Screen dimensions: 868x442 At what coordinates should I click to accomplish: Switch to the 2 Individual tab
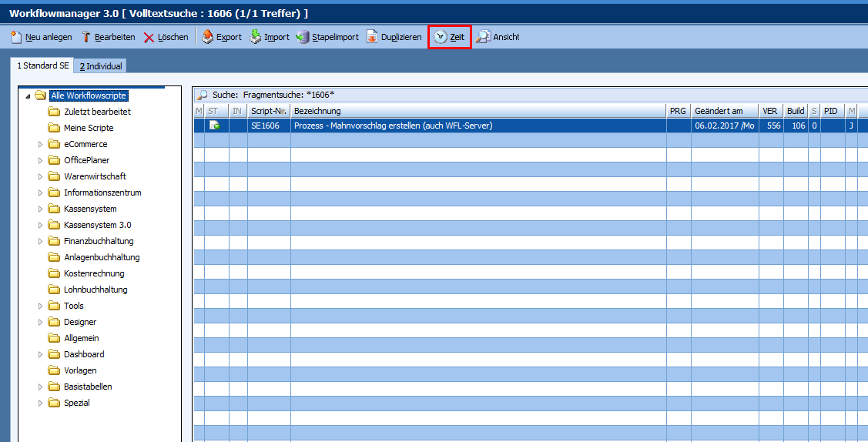[101, 66]
